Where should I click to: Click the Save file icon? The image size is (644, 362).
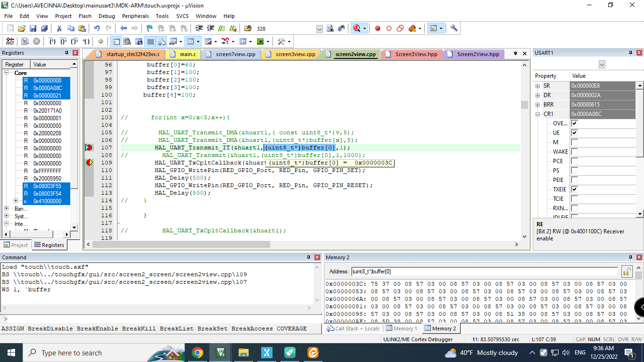pyautogui.click(x=33, y=28)
